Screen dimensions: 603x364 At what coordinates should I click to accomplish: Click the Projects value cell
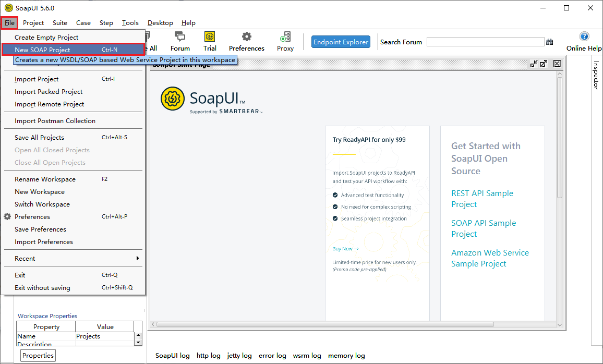105,336
